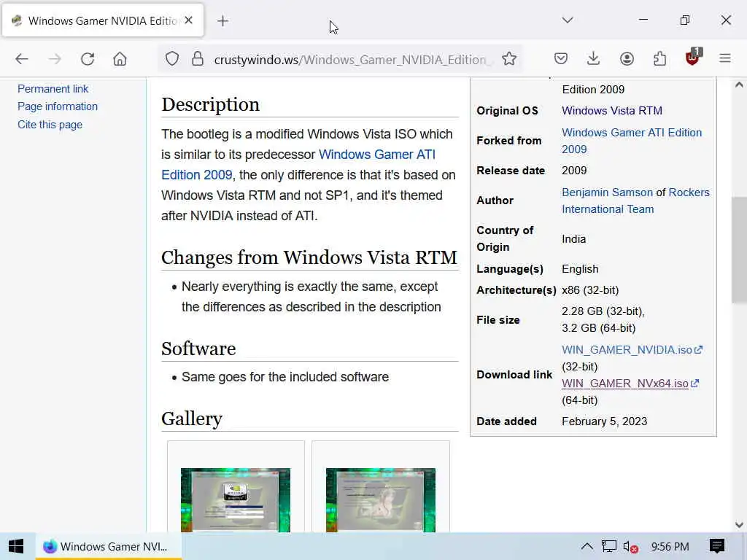Open second gallery thumbnail image

click(x=381, y=499)
